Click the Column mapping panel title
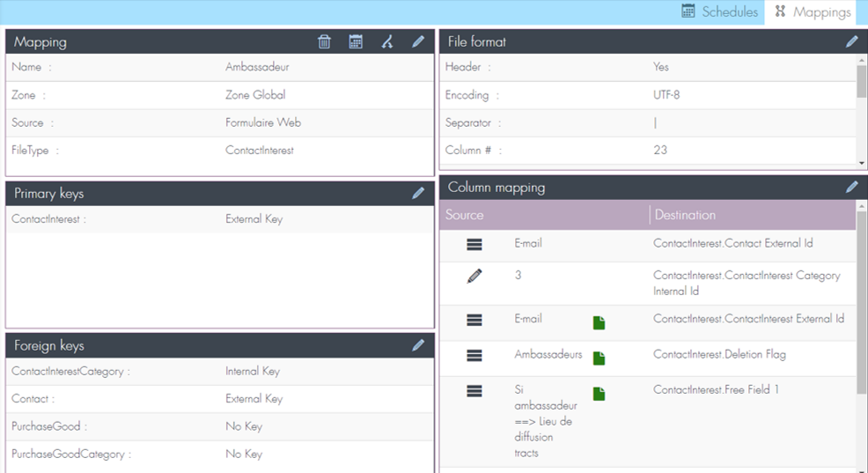This screenshot has width=868, height=473. click(x=496, y=188)
